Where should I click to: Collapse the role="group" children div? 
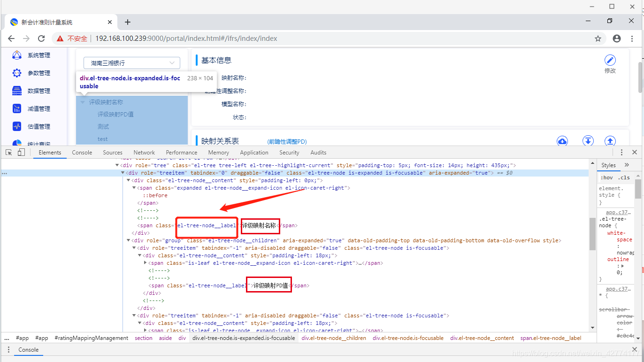129,240
